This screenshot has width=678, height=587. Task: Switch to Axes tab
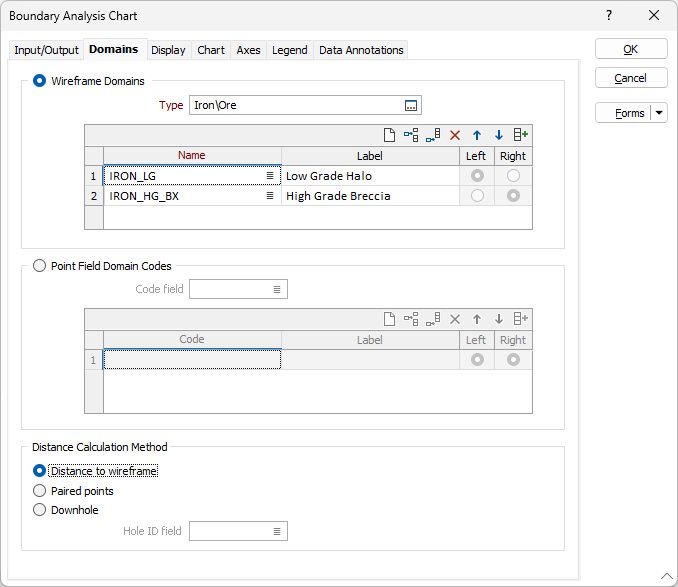(x=248, y=50)
